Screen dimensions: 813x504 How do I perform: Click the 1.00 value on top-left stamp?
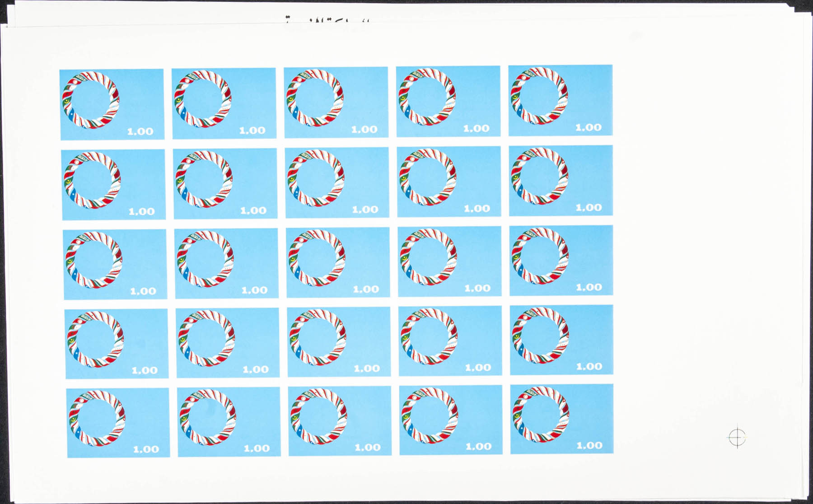140,131
